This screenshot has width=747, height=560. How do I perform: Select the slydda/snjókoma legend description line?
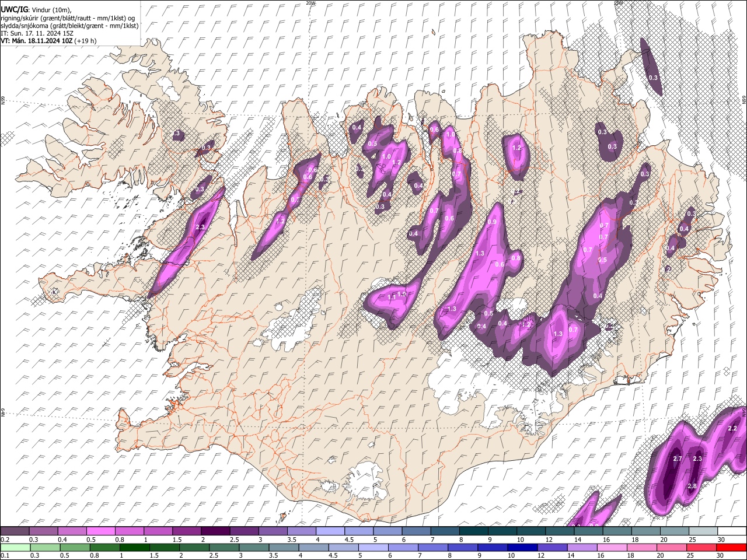coord(69,25)
